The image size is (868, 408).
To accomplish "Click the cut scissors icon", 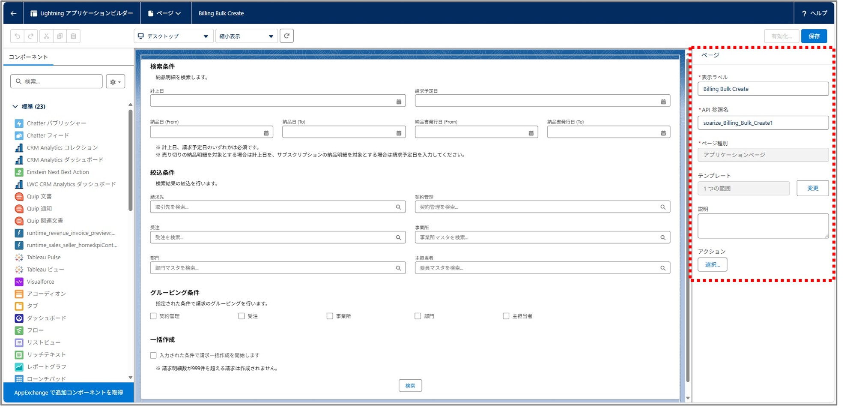I will point(46,36).
